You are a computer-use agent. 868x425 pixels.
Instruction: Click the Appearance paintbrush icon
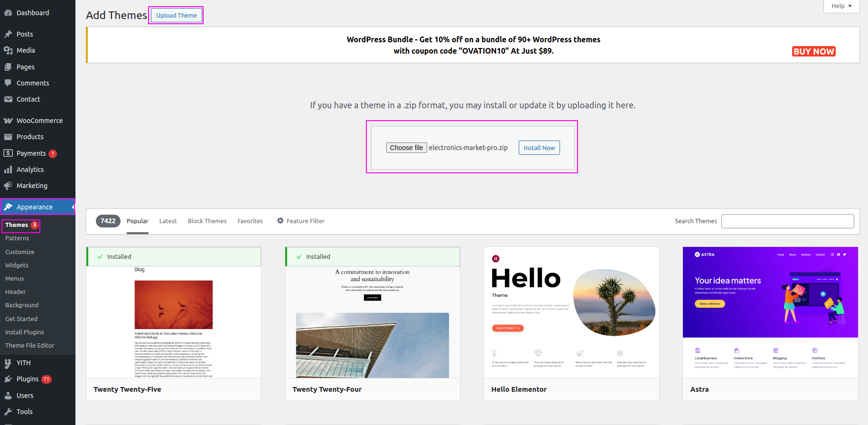8,207
